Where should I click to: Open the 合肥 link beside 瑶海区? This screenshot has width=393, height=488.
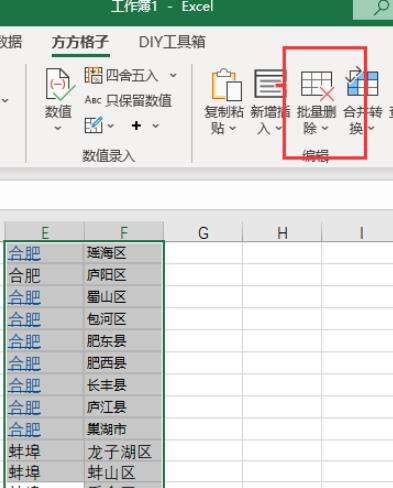coord(24,253)
